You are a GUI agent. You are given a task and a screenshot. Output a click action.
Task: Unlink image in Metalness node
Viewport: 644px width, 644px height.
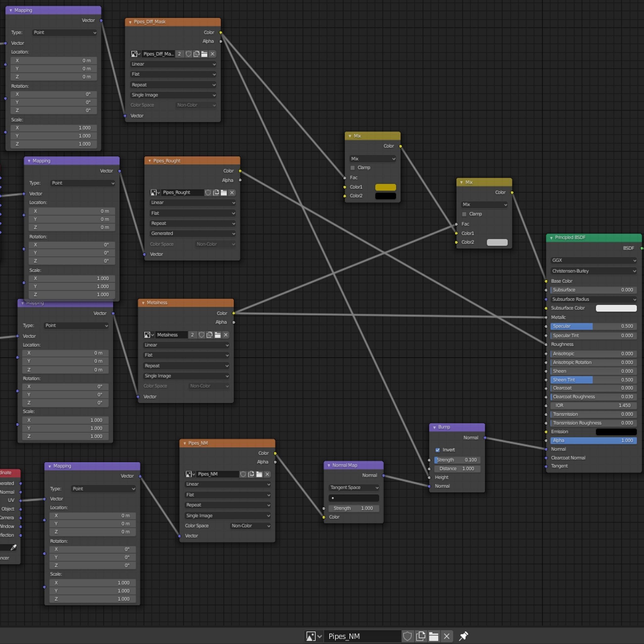226,335
